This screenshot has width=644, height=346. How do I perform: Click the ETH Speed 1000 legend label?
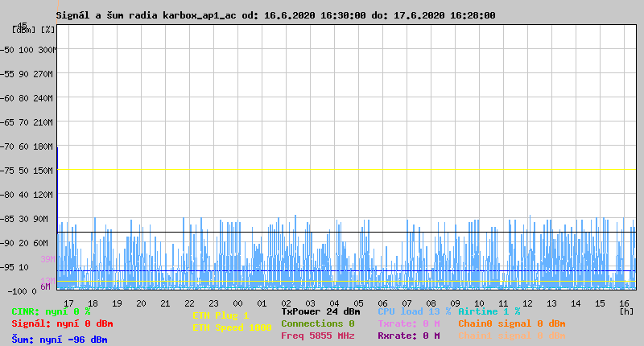tap(231, 327)
